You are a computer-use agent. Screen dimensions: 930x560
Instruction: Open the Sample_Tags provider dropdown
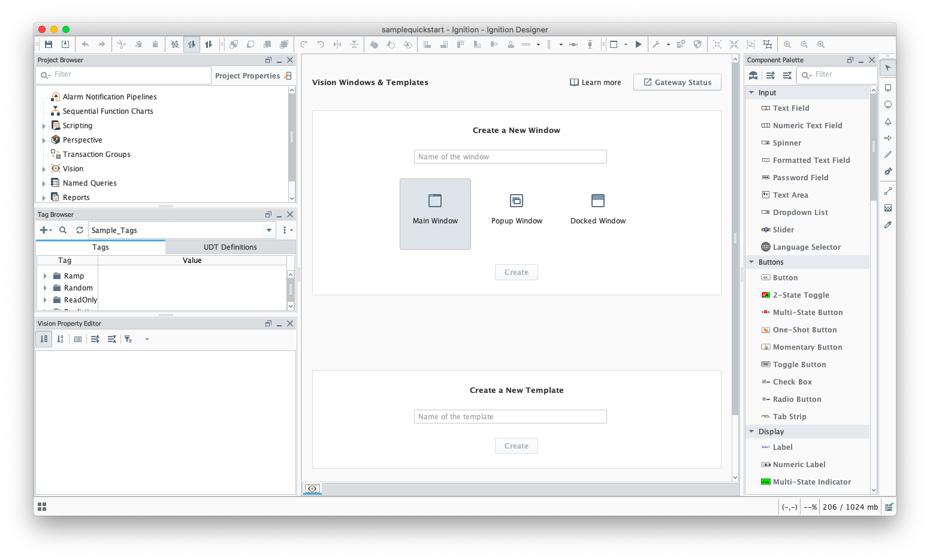point(269,230)
